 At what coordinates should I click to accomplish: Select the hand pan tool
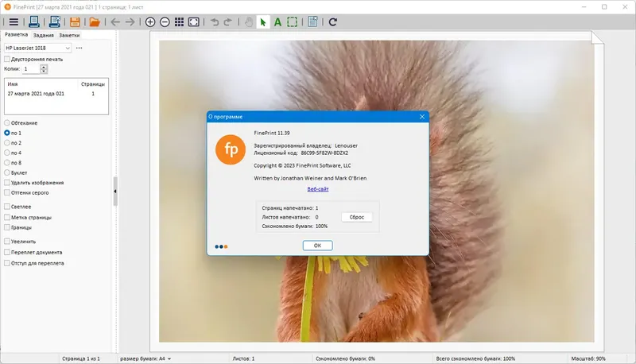click(249, 22)
